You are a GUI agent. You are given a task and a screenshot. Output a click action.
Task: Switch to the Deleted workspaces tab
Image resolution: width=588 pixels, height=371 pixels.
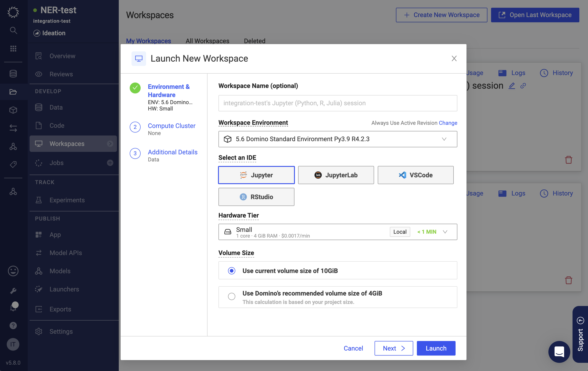[x=254, y=41]
